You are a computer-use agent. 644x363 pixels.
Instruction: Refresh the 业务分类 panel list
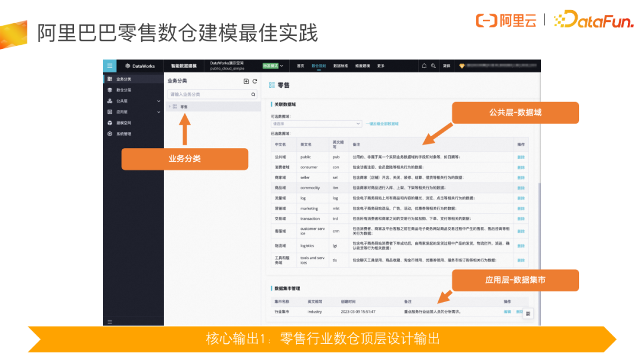tap(255, 81)
